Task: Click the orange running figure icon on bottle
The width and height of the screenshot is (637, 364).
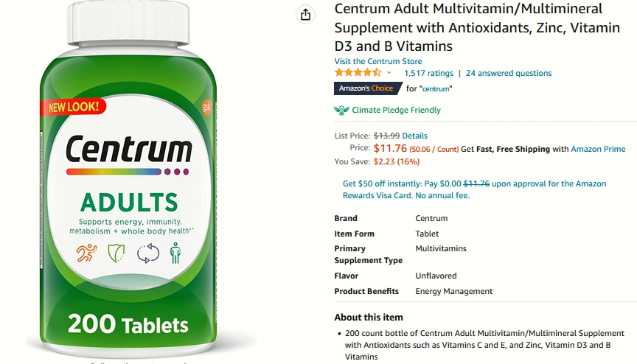Action: (86, 253)
